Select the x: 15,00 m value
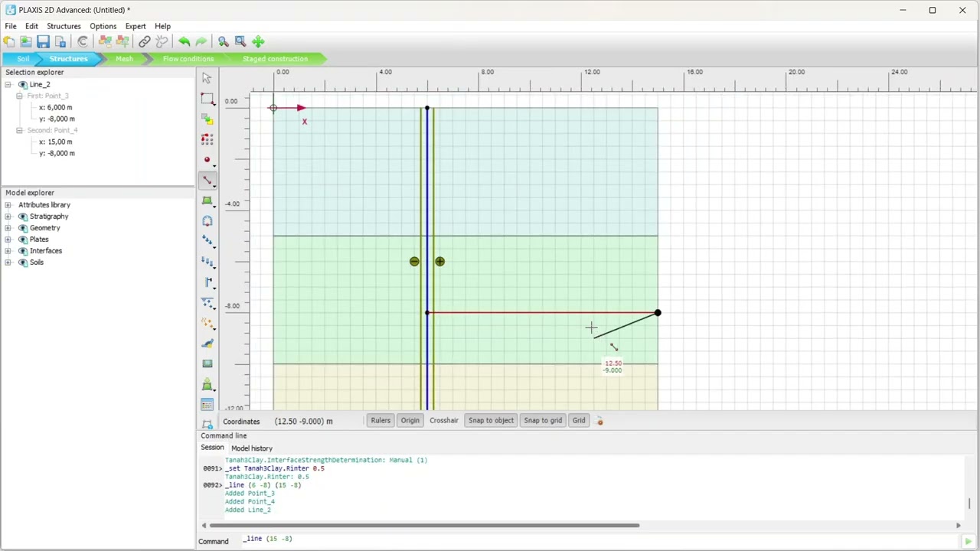980x551 pixels. (55, 142)
